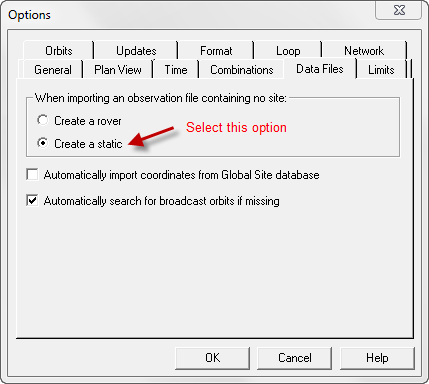
Task: Go to the Format tab
Action: click(x=216, y=51)
